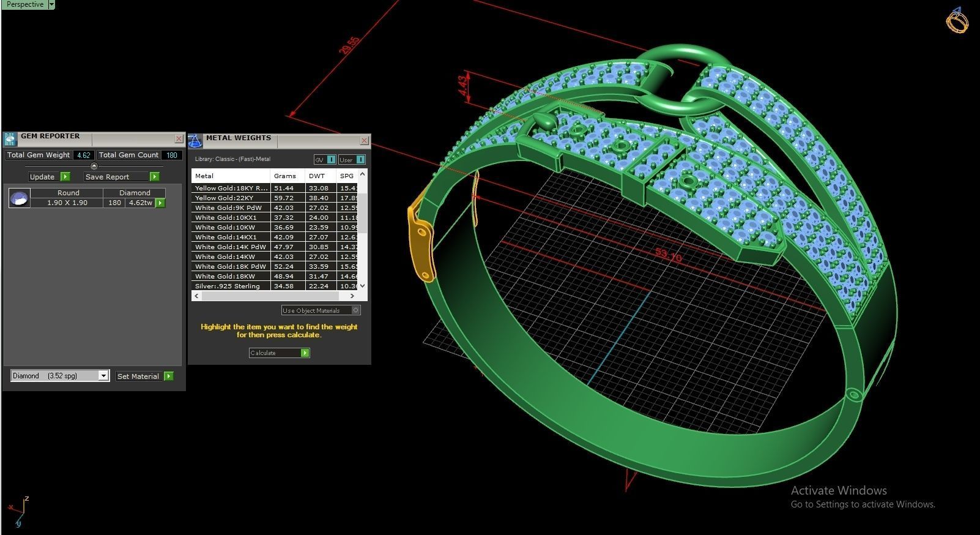The height and width of the screenshot is (535, 980).
Task: Select the White Gold:10KW row
Action: tap(275, 227)
